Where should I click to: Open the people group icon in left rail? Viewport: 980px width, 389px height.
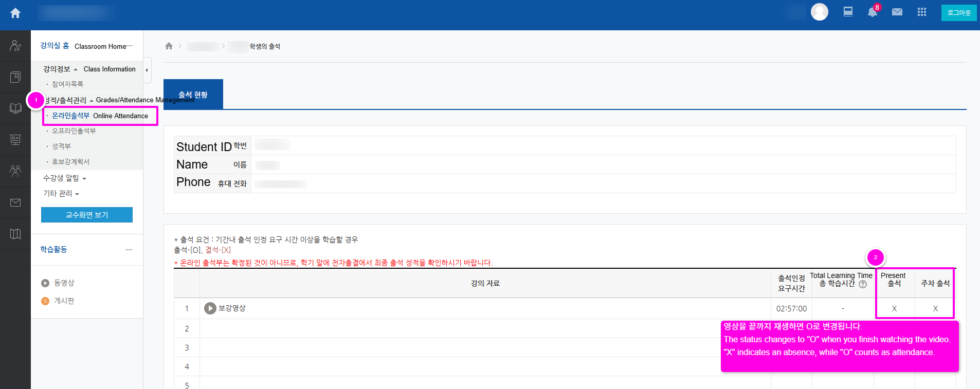[15, 171]
